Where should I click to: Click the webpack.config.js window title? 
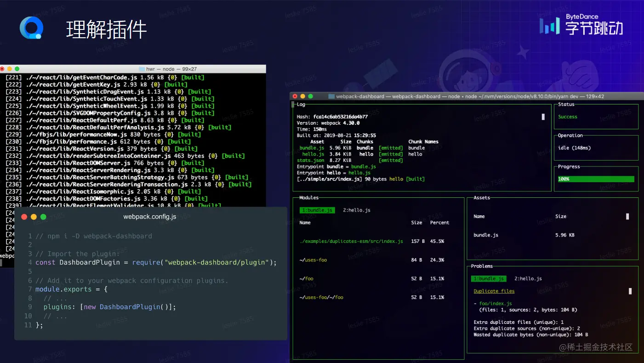point(150,217)
